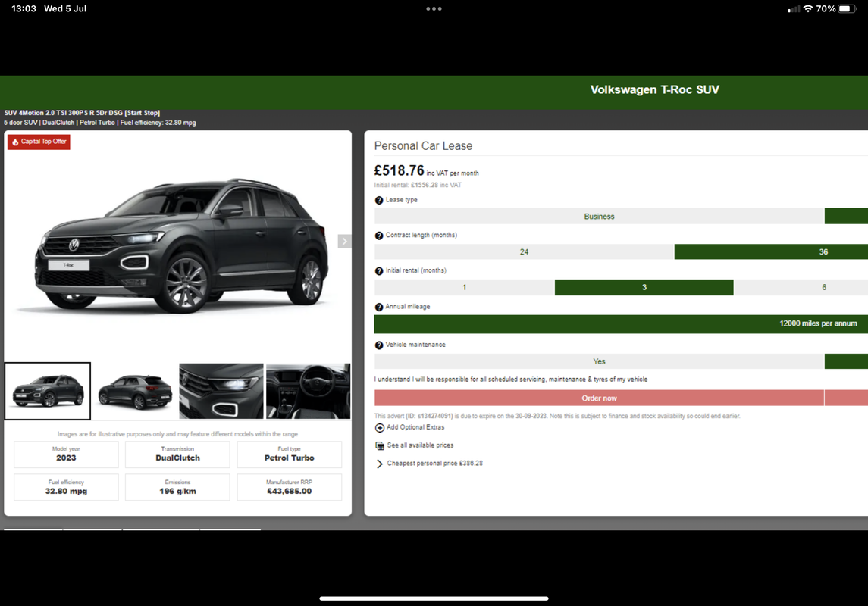Image resolution: width=868 pixels, height=606 pixels.
Task: Click the Personal Car Lease heading
Action: tap(423, 146)
